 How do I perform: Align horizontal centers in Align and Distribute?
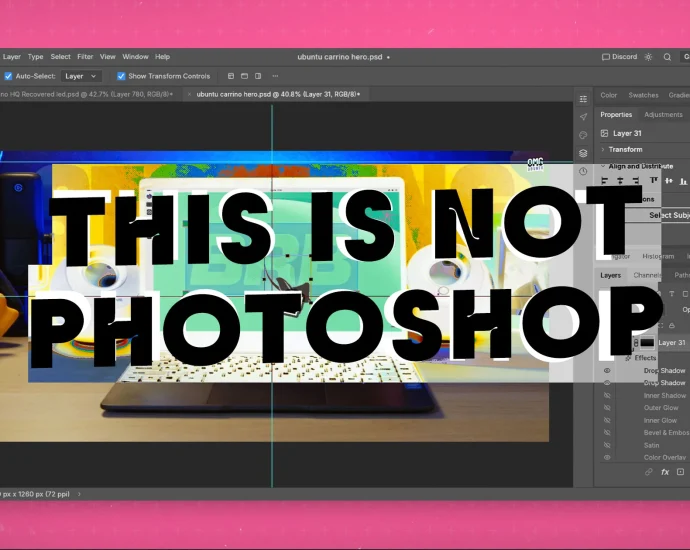tap(620, 180)
